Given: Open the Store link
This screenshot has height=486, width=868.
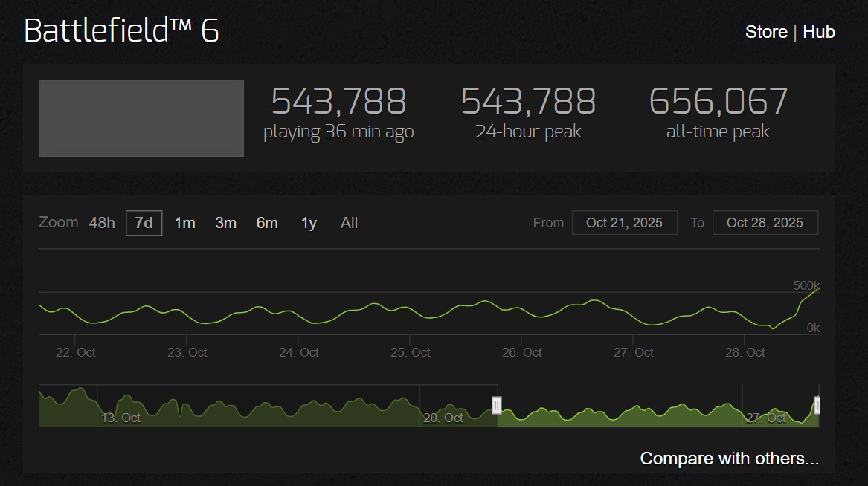Looking at the screenshot, I should [766, 32].
